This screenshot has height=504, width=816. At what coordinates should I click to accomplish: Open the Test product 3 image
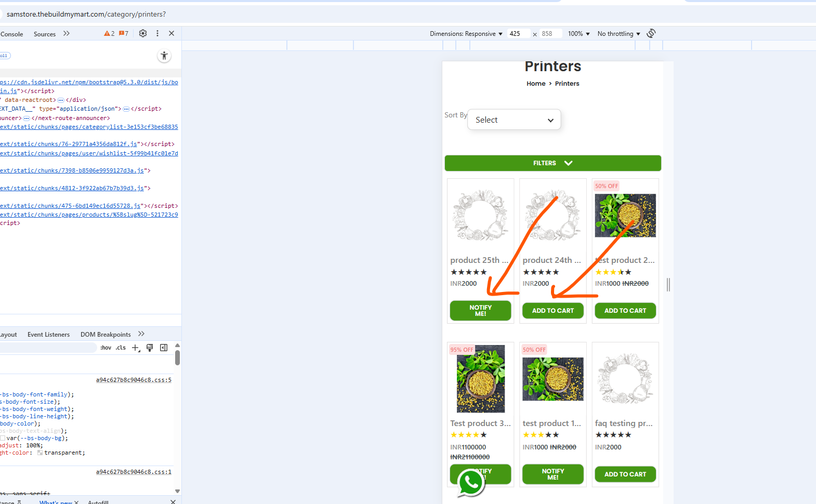[481, 379]
